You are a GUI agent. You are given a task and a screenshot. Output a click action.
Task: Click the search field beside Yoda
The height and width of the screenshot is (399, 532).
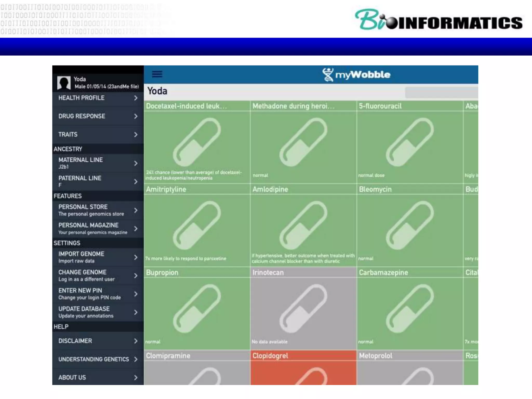[x=441, y=92]
